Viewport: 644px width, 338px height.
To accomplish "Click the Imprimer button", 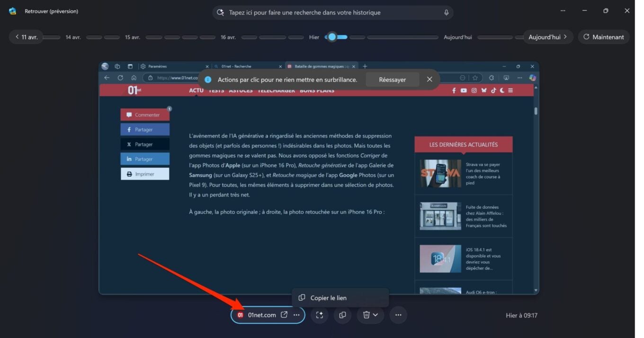I will pyautogui.click(x=145, y=174).
